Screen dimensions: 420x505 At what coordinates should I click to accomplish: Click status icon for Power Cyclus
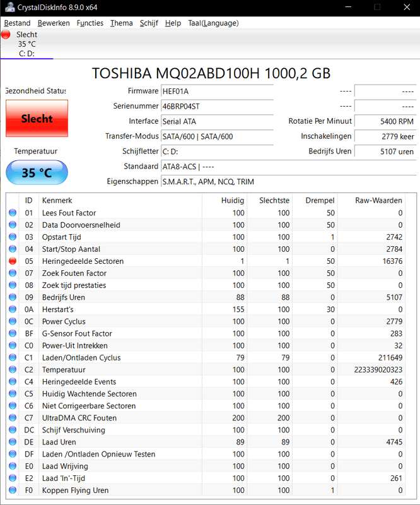point(13,321)
